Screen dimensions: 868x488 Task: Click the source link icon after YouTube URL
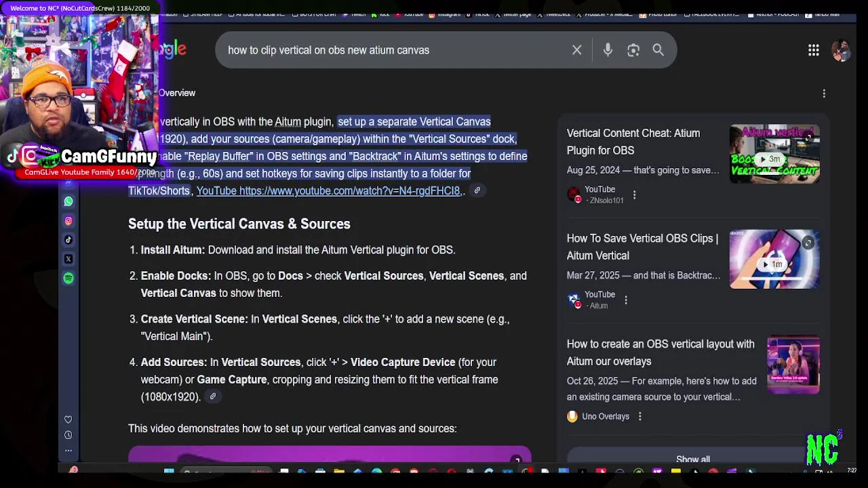pos(477,190)
